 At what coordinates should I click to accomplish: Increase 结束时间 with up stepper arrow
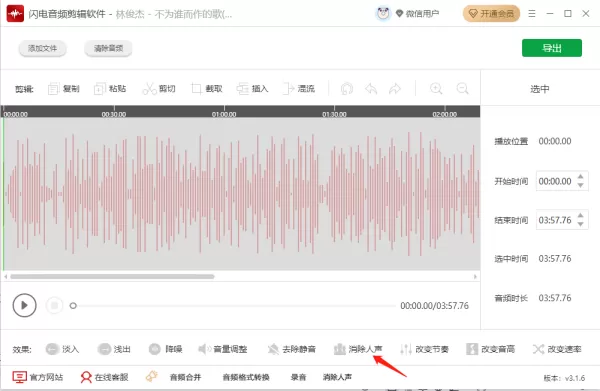(x=580, y=215)
